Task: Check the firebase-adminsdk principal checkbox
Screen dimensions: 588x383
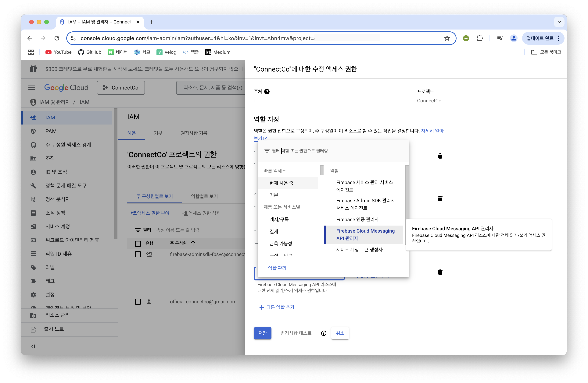Action: (138, 254)
